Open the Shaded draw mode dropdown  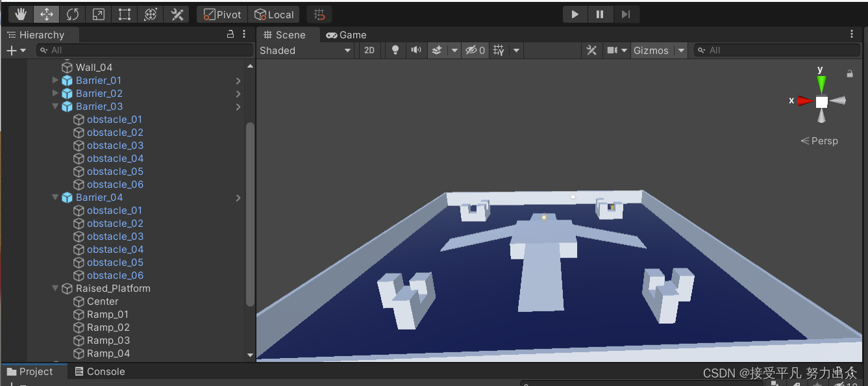(x=304, y=50)
